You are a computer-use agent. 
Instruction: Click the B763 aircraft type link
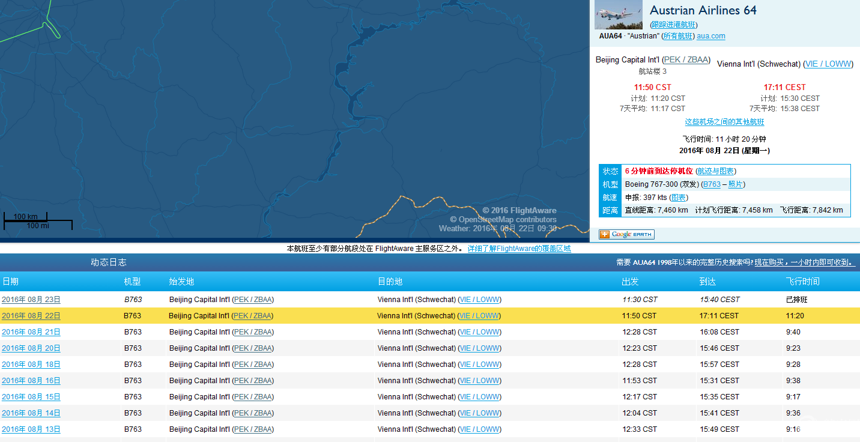[x=711, y=184]
